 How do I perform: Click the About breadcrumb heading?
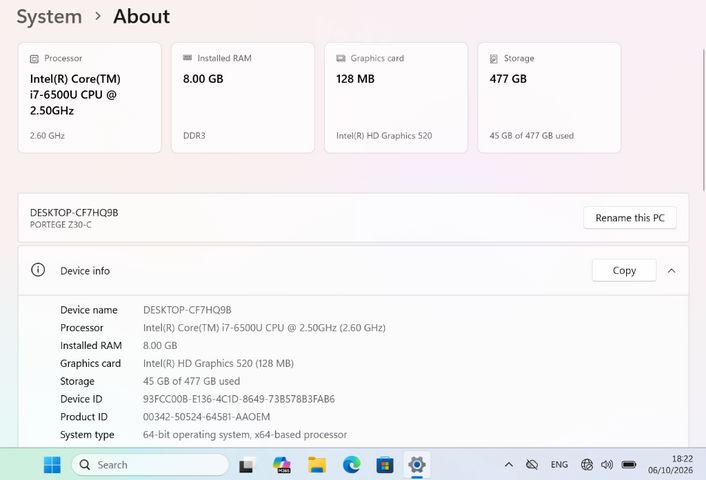(x=142, y=17)
